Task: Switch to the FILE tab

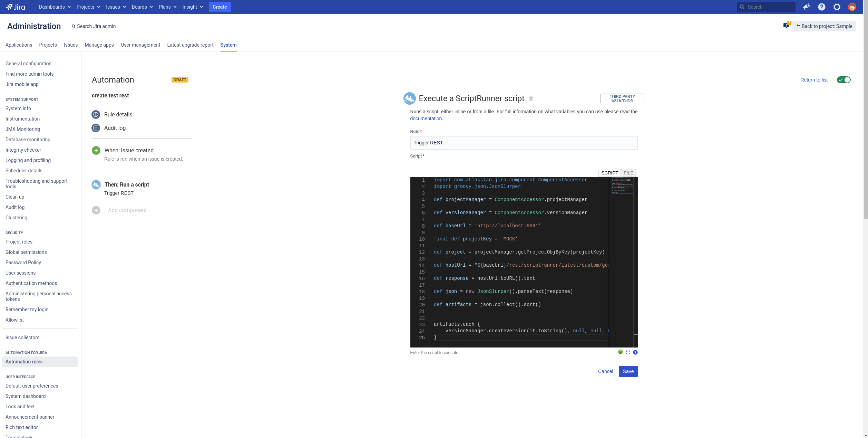Action: [x=628, y=173]
